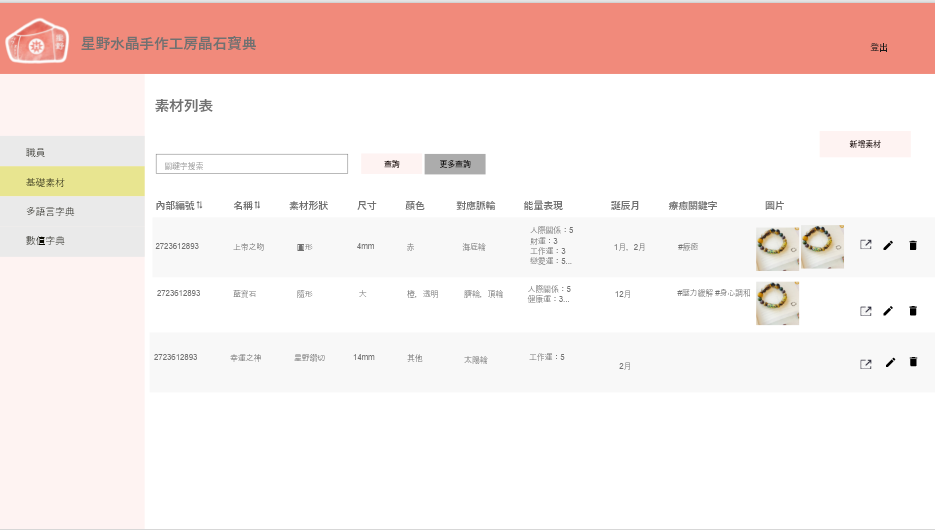This screenshot has height=530, width=935.
Task: Delete the 幸運之神 row
Action: [x=912, y=362]
